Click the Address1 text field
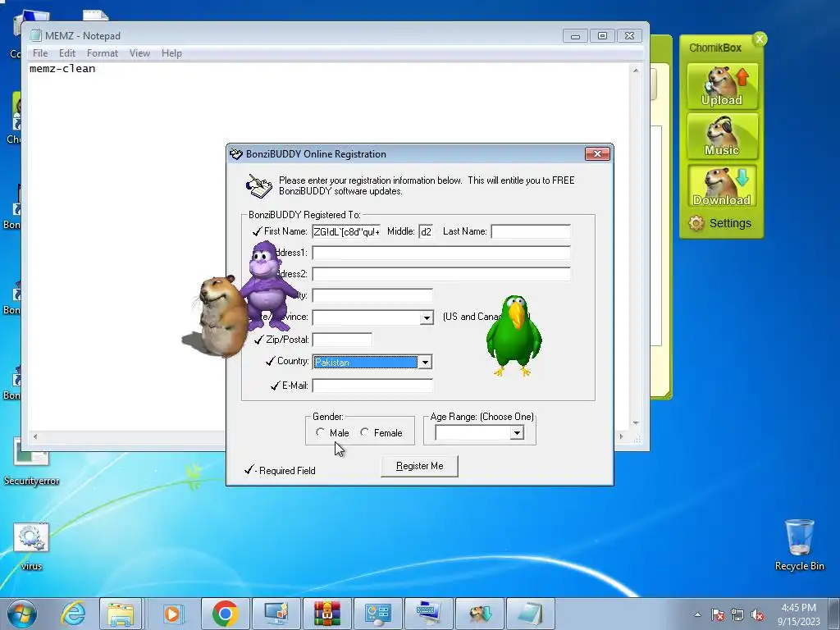The height and width of the screenshot is (630, 840). (441, 253)
